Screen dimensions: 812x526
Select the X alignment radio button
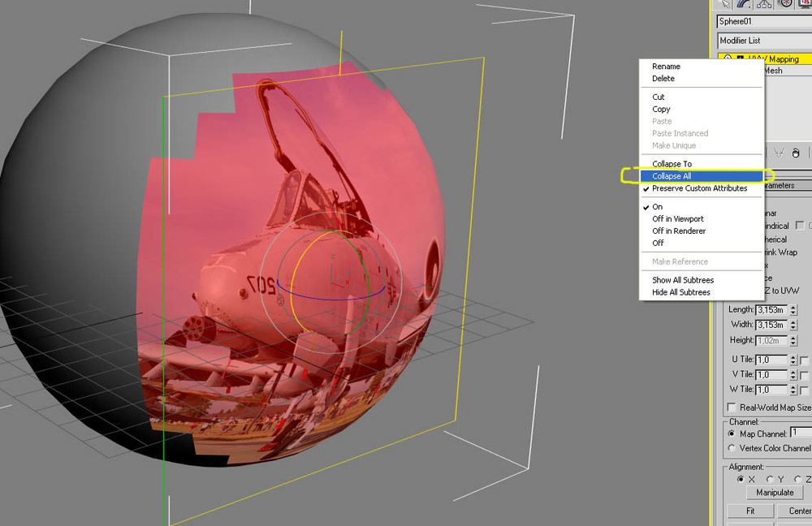click(x=741, y=480)
